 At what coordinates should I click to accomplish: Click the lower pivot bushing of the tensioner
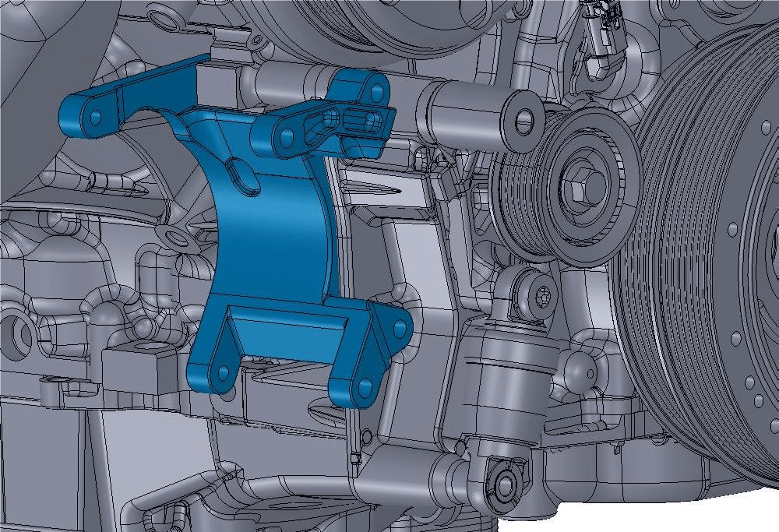(x=503, y=482)
